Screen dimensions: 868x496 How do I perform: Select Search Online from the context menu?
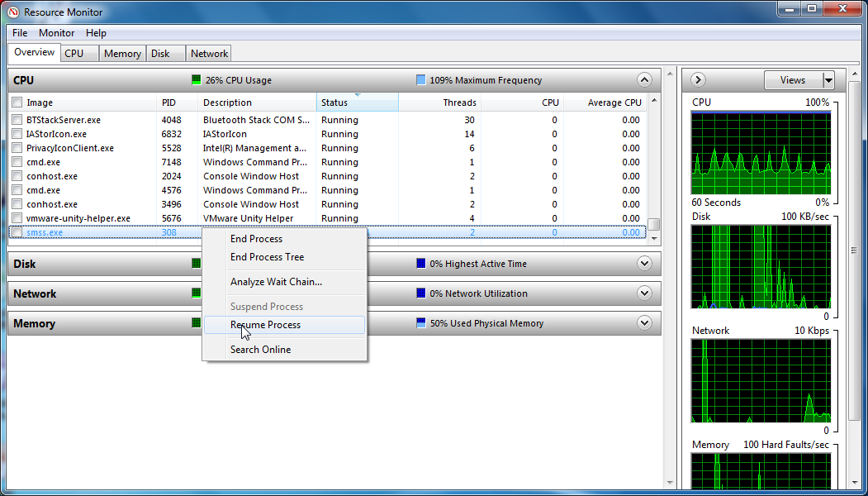[284, 350]
